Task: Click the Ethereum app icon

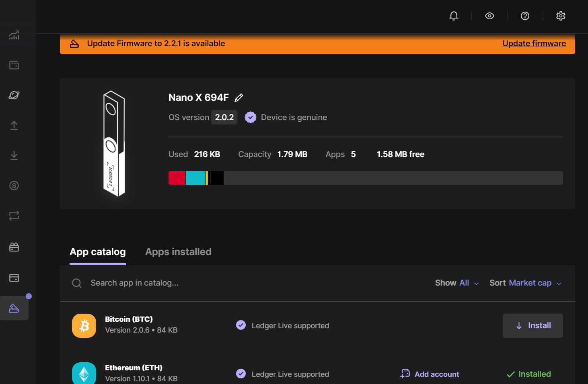Action: (x=84, y=374)
